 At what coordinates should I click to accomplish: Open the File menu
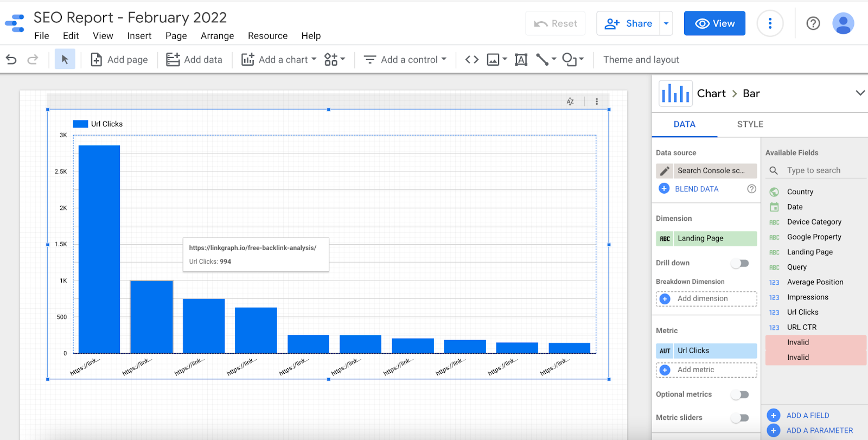tap(42, 36)
